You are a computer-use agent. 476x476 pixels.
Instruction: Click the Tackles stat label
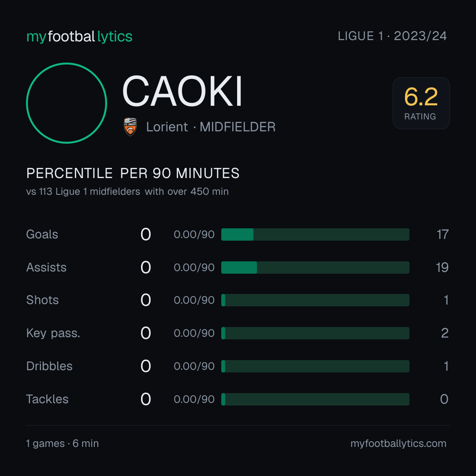tap(47, 399)
